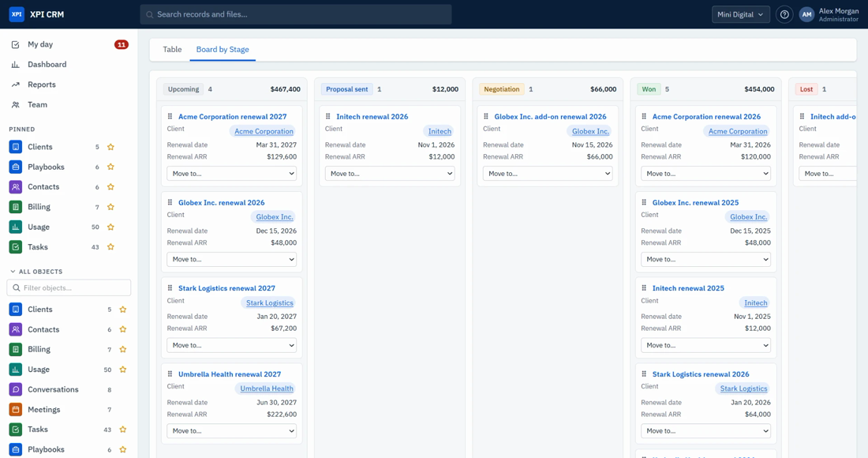Open Globex Inc. renewal 2025 title
This screenshot has height=458, width=868.
click(x=695, y=203)
